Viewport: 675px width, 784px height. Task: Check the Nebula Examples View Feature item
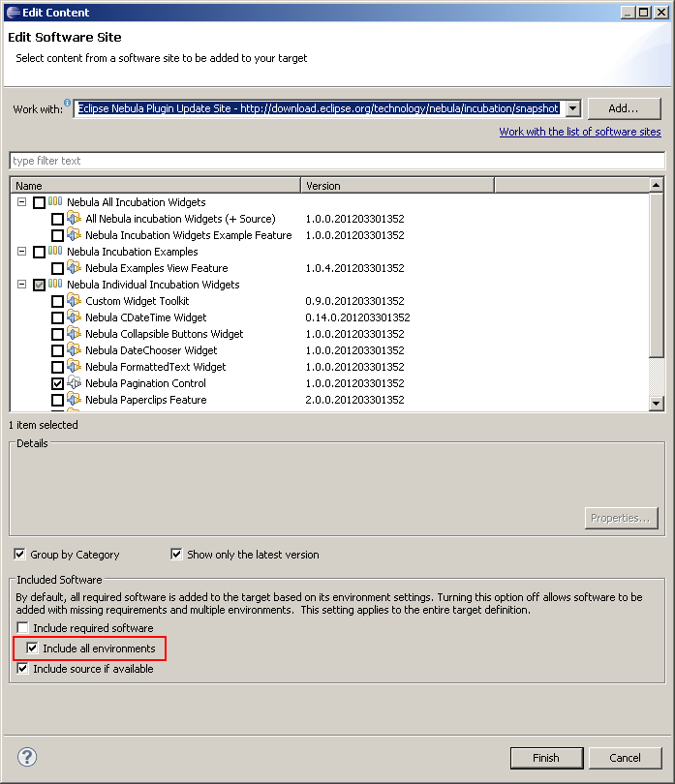(x=57, y=268)
